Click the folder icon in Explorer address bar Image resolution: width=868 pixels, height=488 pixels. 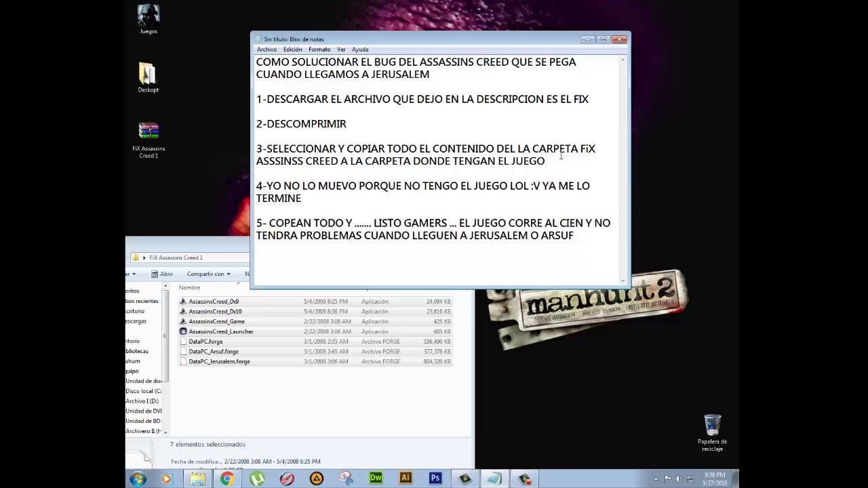tap(136, 258)
